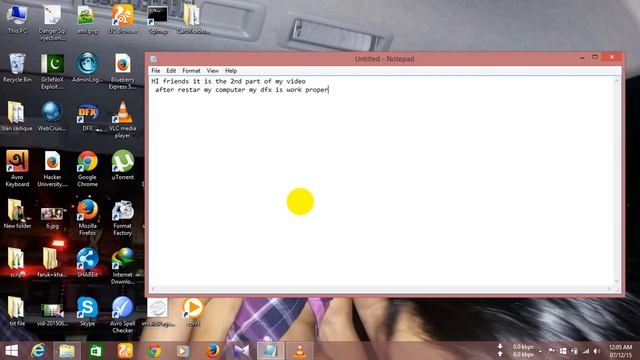
Task: Click Notepad's system menu icon in title bar
Action: click(153, 59)
